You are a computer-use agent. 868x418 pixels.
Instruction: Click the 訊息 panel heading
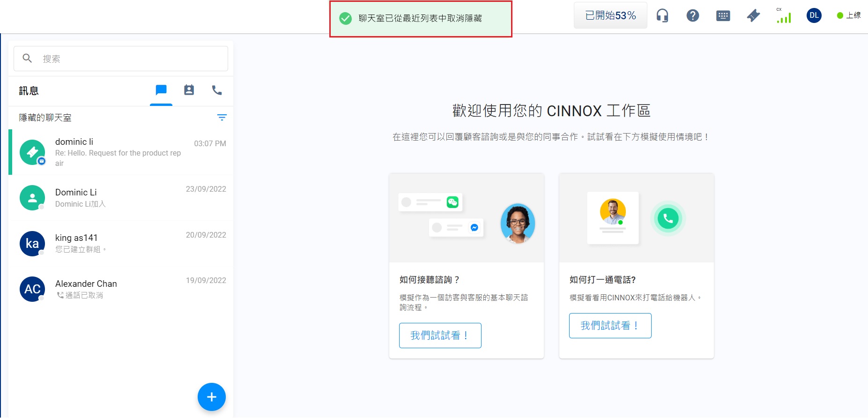pyautogui.click(x=29, y=91)
